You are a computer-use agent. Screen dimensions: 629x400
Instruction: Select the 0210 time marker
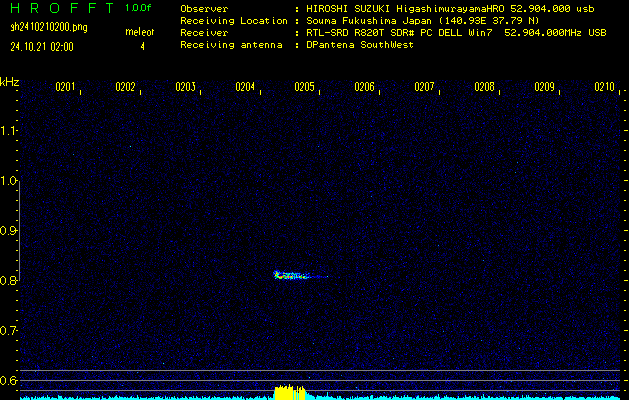click(604, 87)
